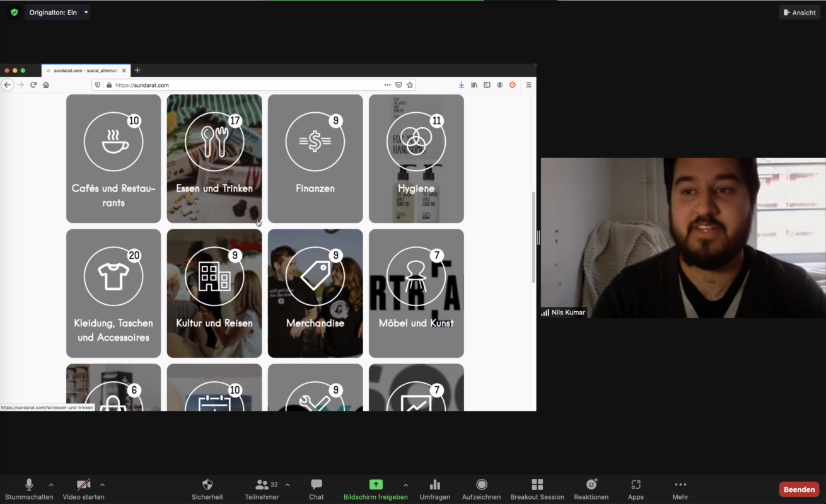
Task: Click the divider handle beside the video tile
Action: coord(538,238)
